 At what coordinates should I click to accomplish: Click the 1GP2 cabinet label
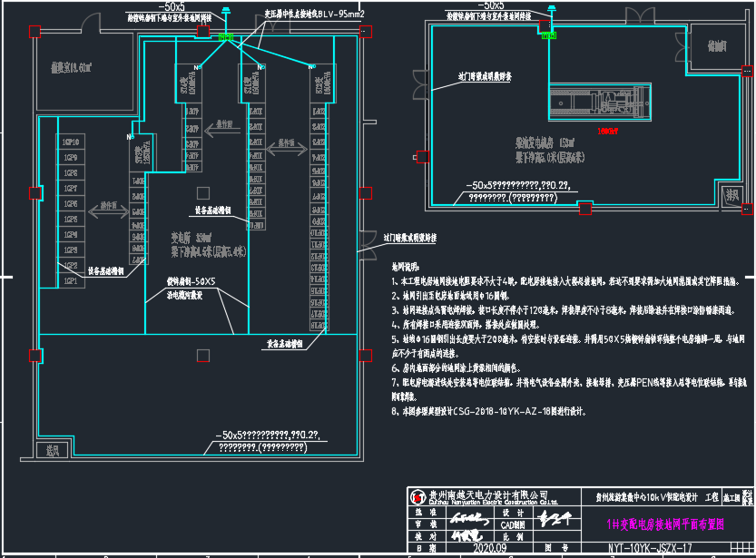coord(71,266)
